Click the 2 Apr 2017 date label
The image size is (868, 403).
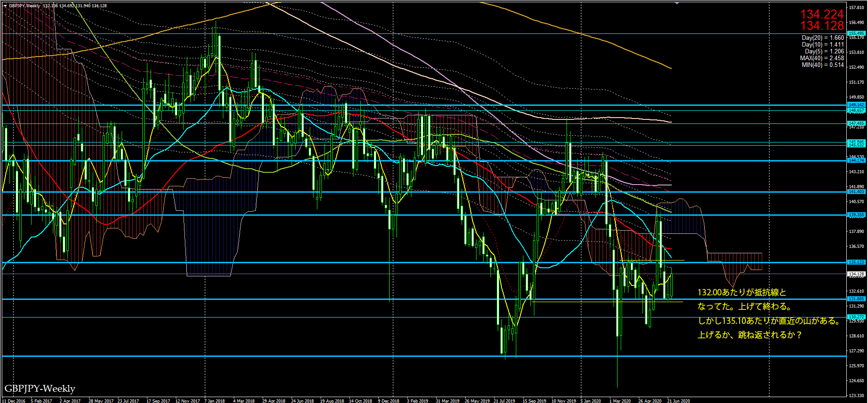pos(70,401)
